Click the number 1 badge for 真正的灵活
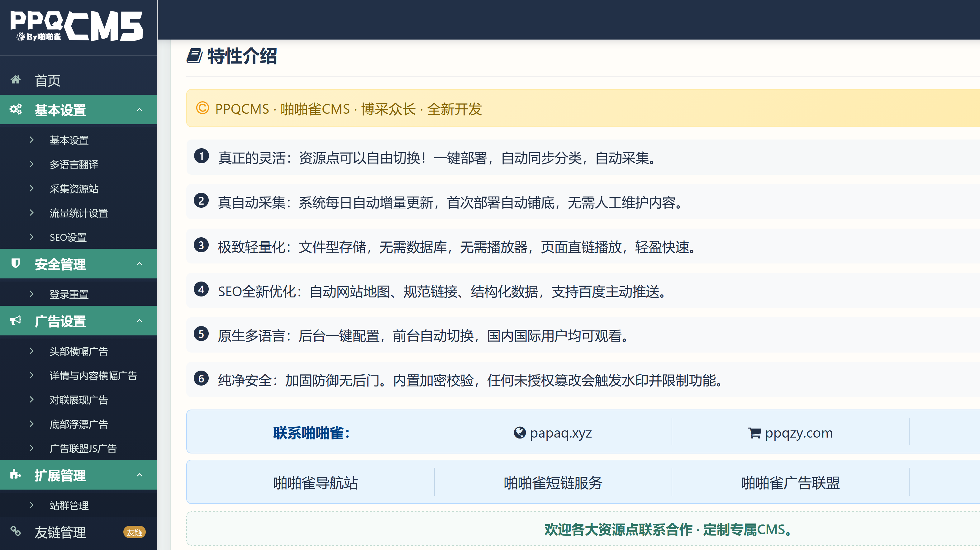 click(x=201, y=156)
